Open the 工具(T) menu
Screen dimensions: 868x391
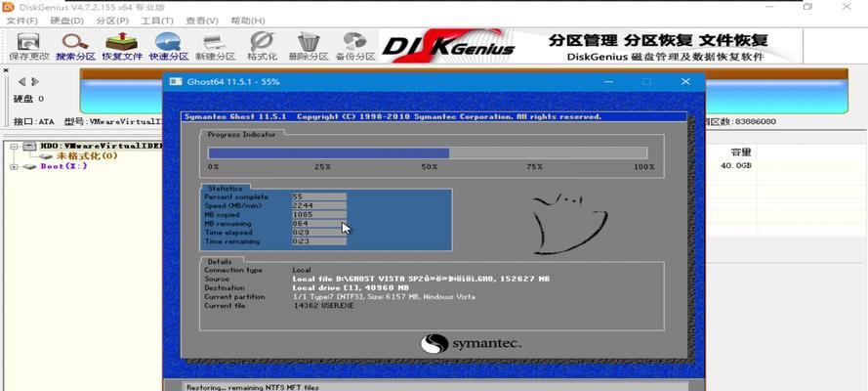(x=157, y=21)
